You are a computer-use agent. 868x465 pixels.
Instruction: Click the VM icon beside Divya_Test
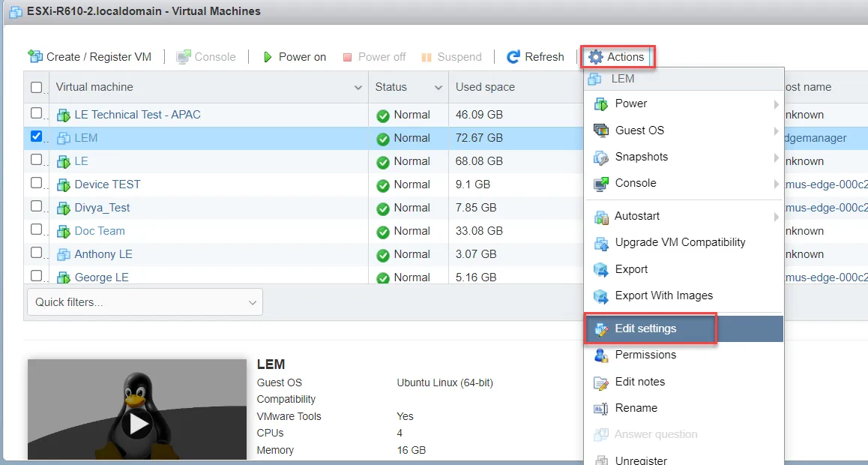(x=64, y=208)
